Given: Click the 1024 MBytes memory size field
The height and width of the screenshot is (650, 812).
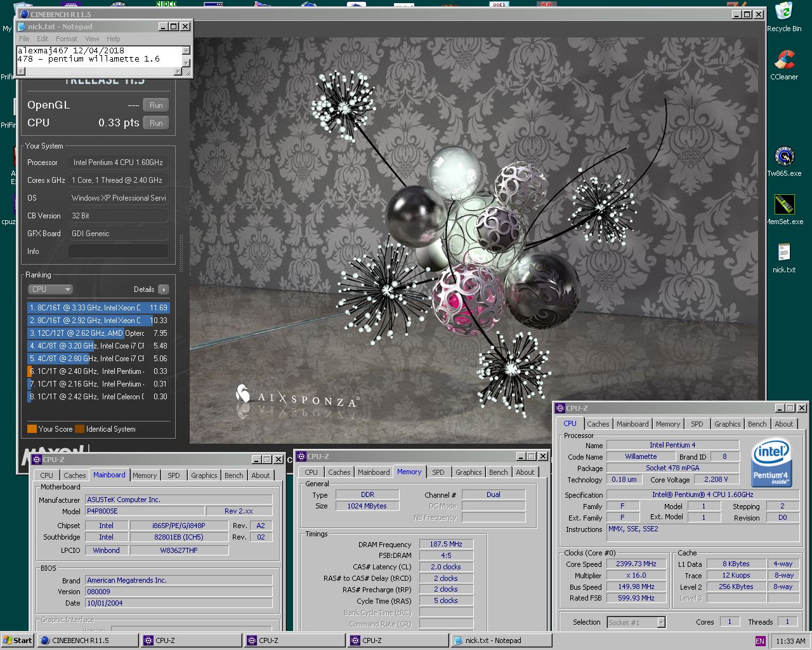Looking at the screenshot, I should 367,506.
